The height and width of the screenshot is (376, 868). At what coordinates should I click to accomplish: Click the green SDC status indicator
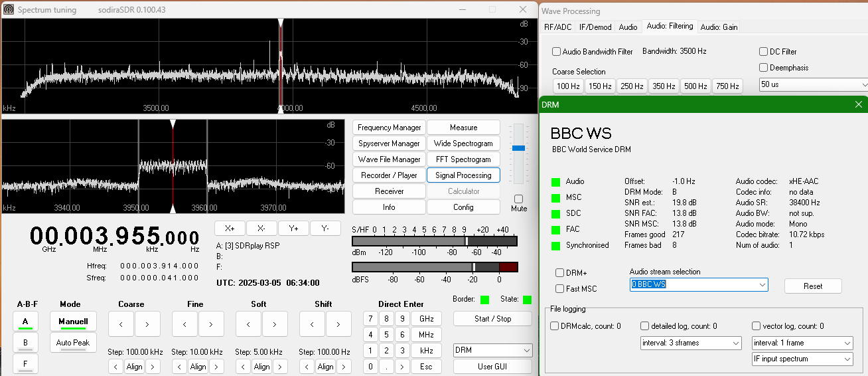555,213
